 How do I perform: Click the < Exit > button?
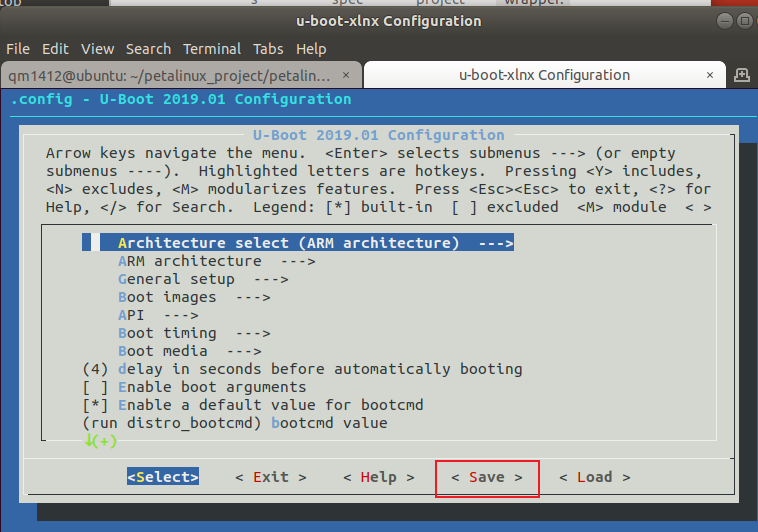coord(271,477)
